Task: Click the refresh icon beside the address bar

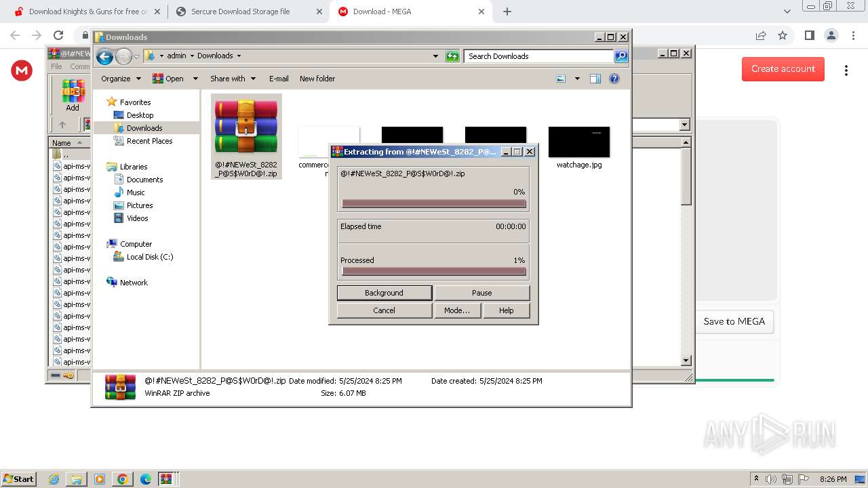Action: click(x=452, y=56)
